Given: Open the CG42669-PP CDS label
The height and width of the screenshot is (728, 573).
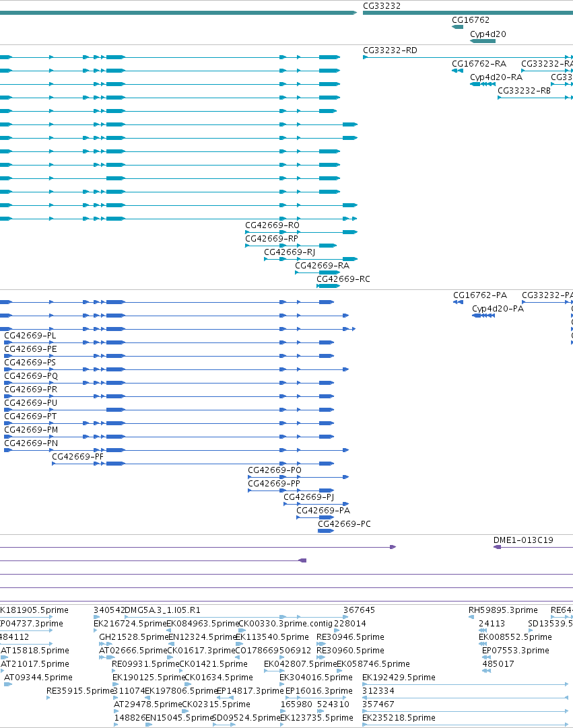Looking at the screenshot, I should click(x=274, y=484).
